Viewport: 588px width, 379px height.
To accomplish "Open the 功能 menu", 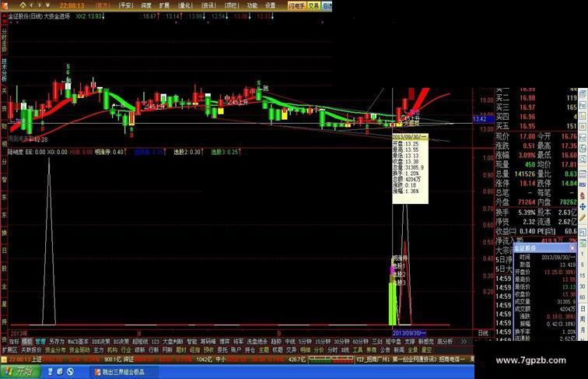I will (252, 5).
